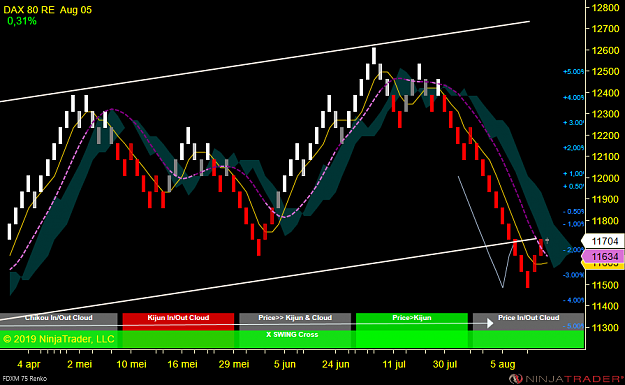
Task: Click the '29 mei' date label
Action: tap(234, 364)
